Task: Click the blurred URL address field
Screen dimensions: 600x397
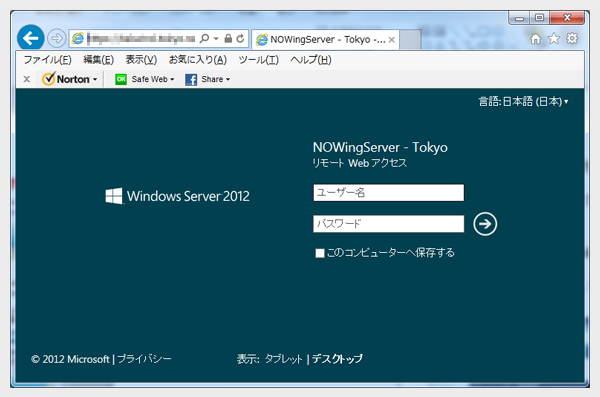Action: [x=141, y=38]
